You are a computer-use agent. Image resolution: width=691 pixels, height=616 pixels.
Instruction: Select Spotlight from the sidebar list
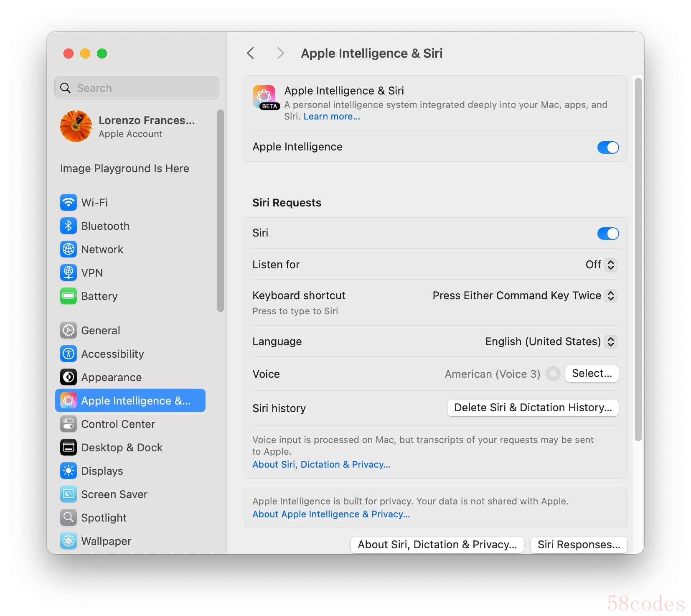tap(104, 518)
